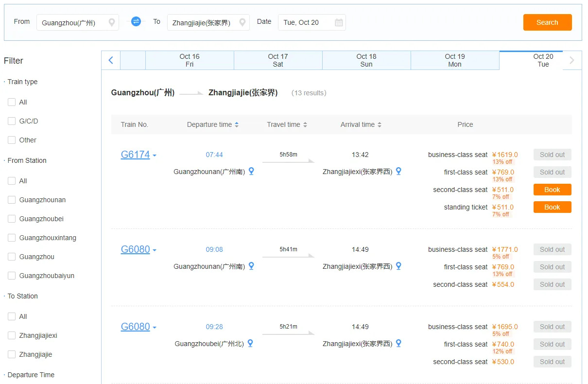Click map pin beside Guangzhoubei station

250,343
